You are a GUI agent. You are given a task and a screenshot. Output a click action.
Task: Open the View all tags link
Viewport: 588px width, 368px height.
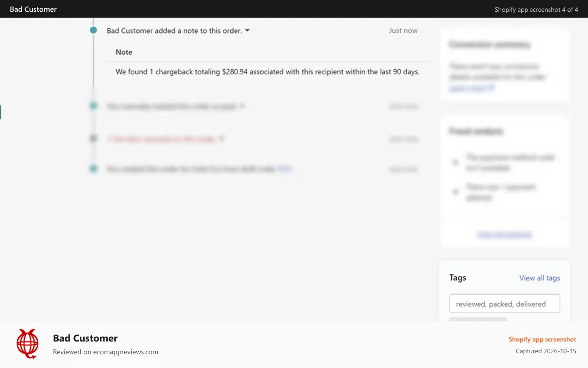tap(539, 278)
